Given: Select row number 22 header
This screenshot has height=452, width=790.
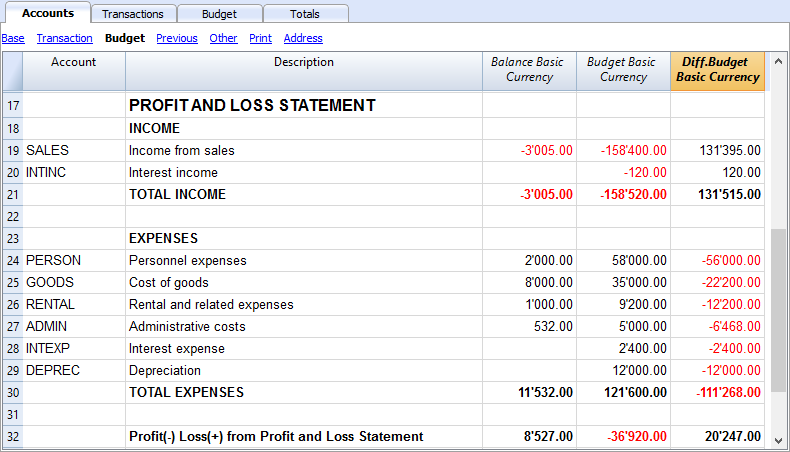Looking at the screenshot, I should tap(13, 217).
